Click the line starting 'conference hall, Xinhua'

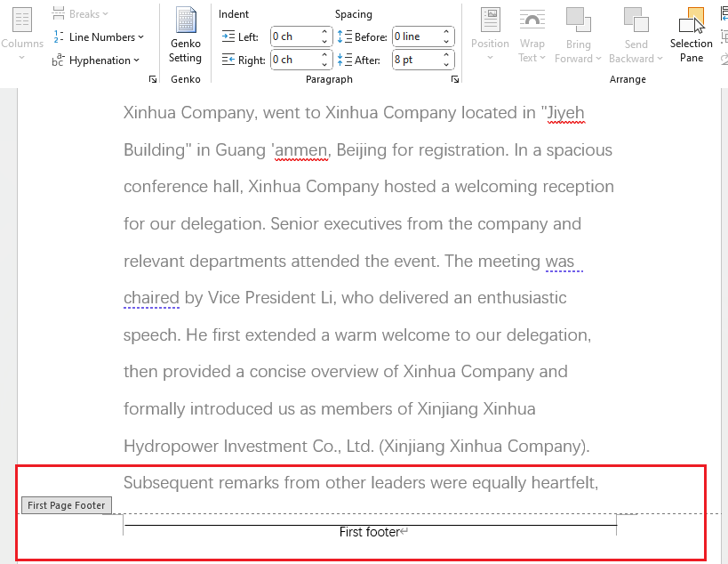(x=369, y=187)
